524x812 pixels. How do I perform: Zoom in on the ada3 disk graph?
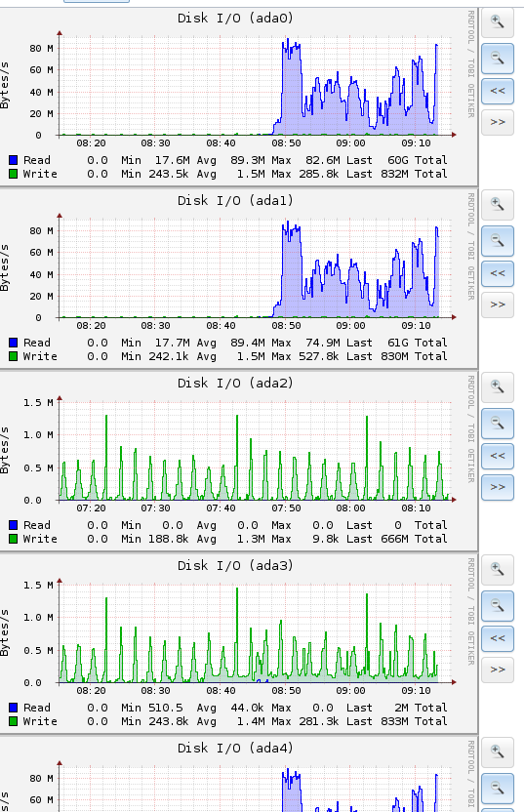[x=498, y=569]
